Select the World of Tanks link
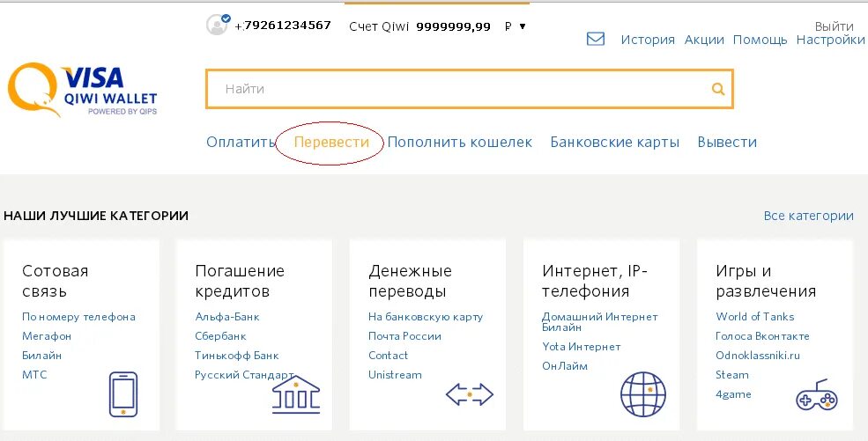Viewport: 868px width, 441px height. pos(755,317)
